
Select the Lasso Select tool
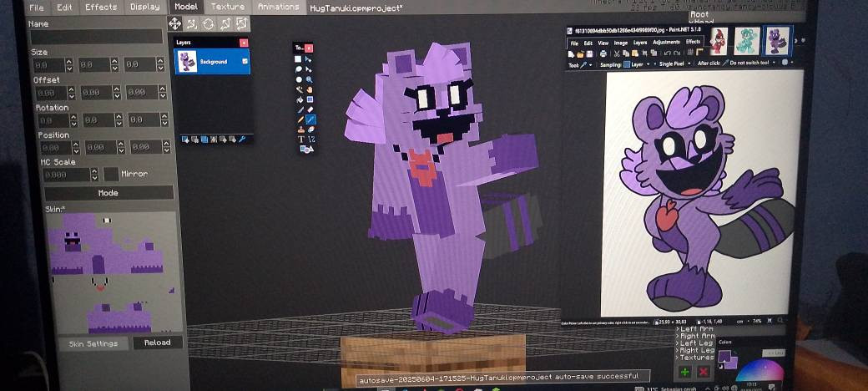(299, 69)
